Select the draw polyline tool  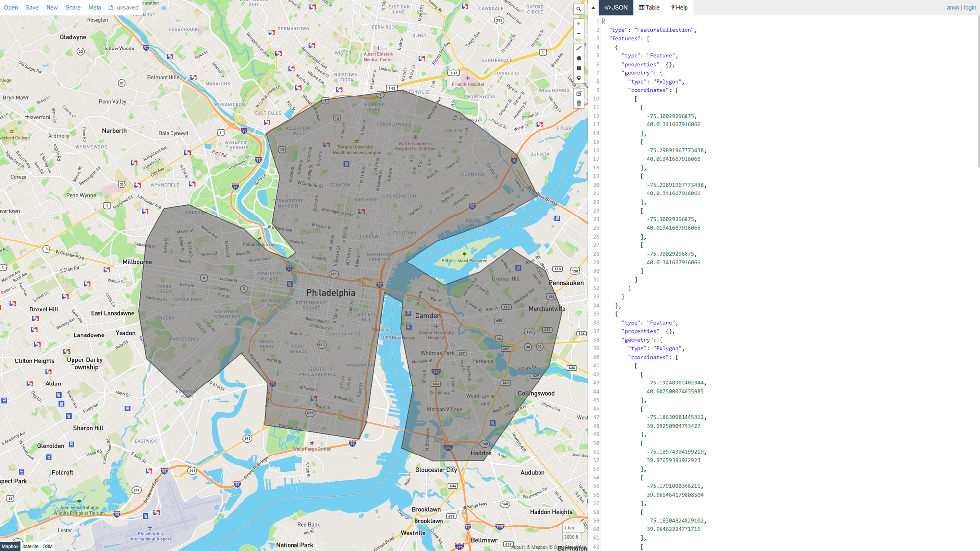579,48
